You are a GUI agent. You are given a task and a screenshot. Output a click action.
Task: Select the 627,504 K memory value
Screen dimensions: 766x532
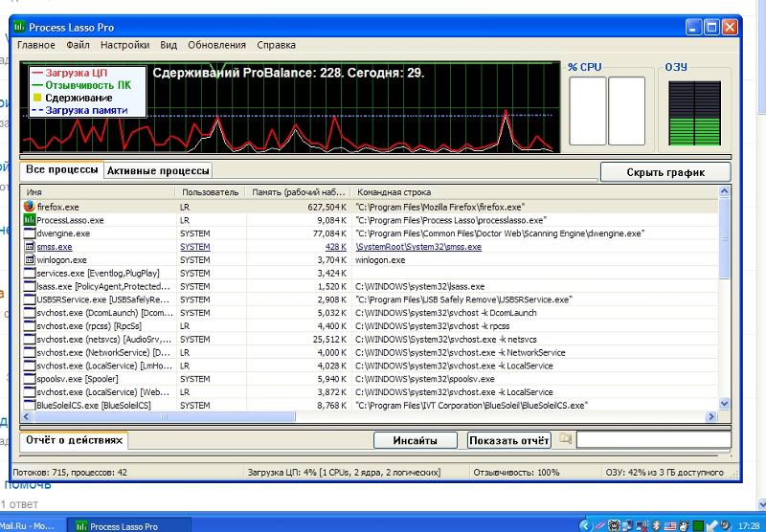(x=327, y=207)
